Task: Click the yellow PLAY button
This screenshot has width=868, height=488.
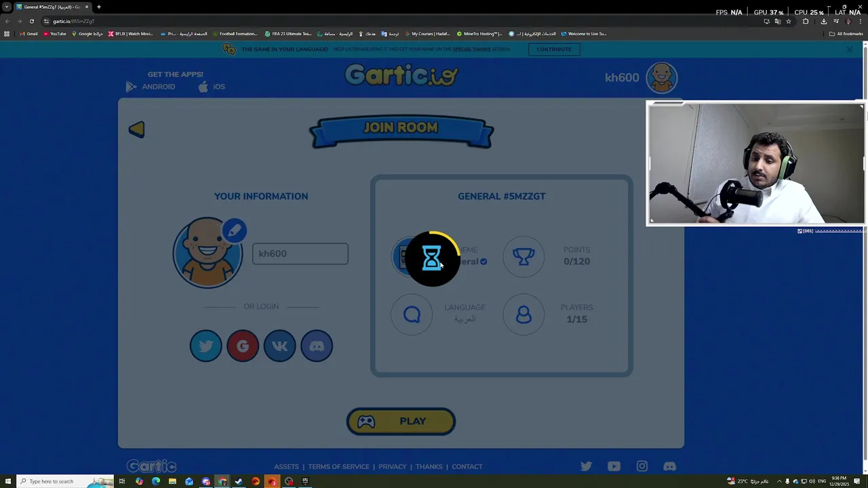Action: tap(401, 422)
